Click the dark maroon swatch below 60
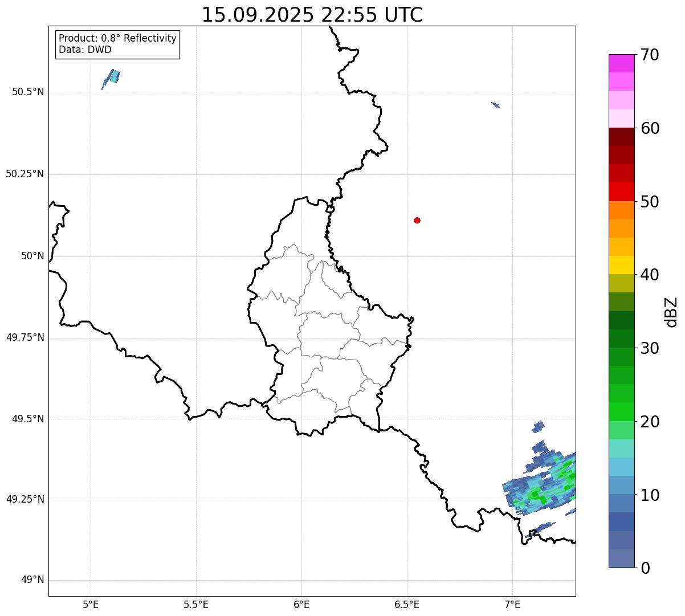Image resolution: width=685 pixels, height=616 pixels. click(x=621, y=137)
